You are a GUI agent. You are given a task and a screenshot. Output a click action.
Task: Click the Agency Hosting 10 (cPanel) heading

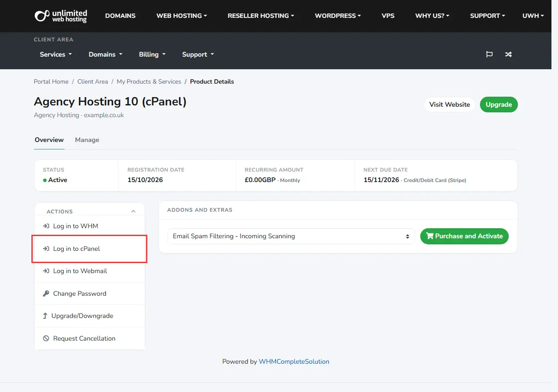pyautogui.click(x=110, y=101)
